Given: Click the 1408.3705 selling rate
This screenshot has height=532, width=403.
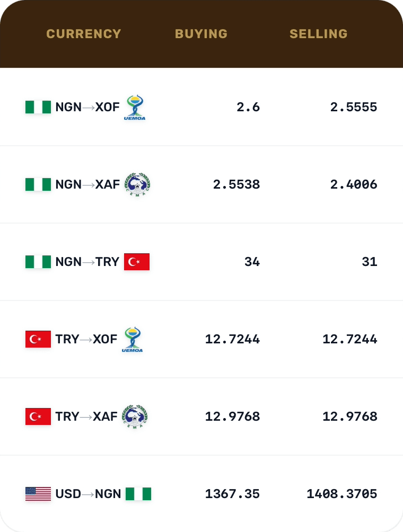Looking at the screenshot, I should pos(341,494).
